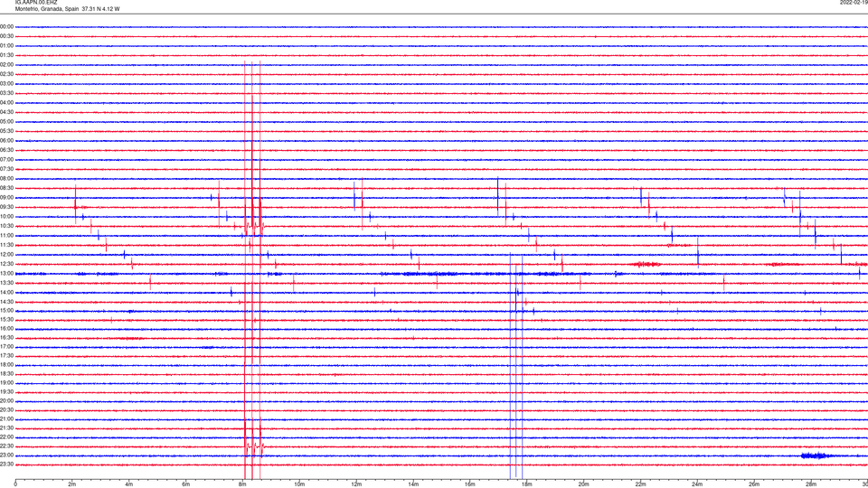Select the 16:00 time row label

point(6,329)
